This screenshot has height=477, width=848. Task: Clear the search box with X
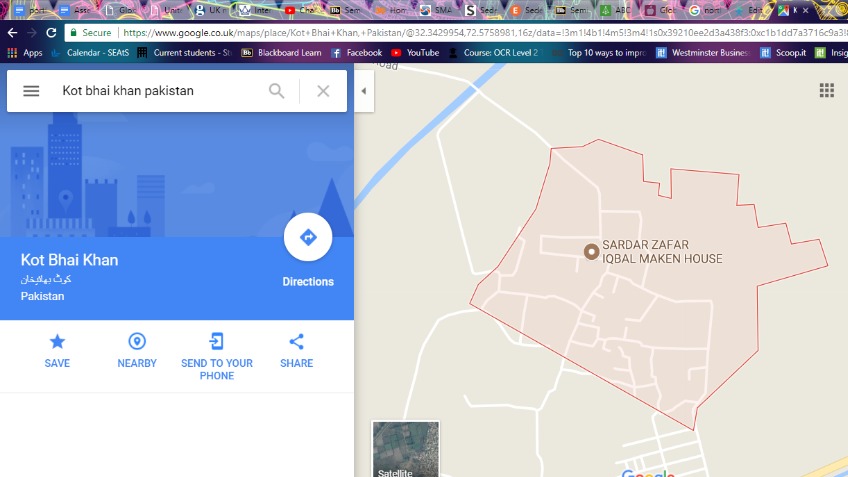[323, 91]
